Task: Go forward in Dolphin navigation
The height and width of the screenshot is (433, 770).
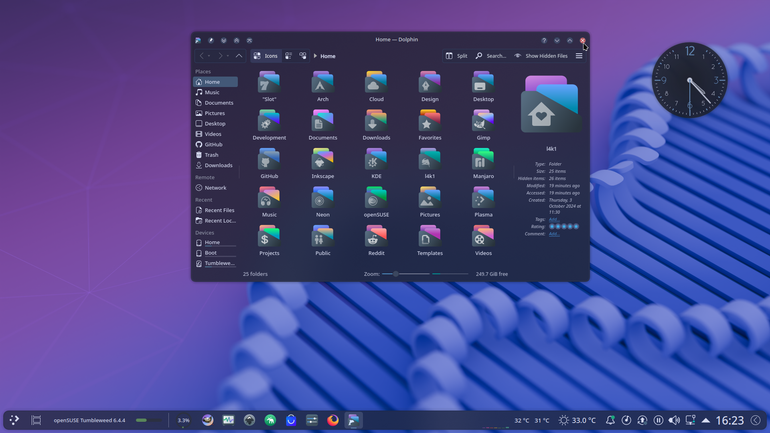Action: 220,56
